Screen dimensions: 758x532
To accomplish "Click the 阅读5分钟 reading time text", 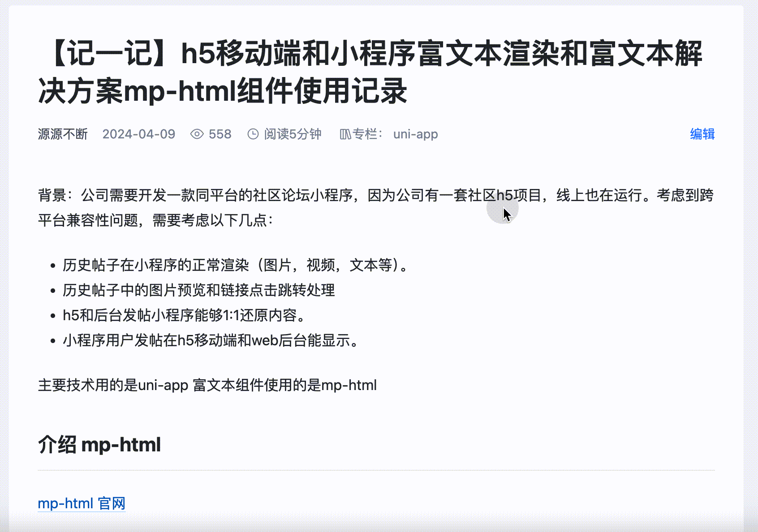I will [x=293, y=134].
